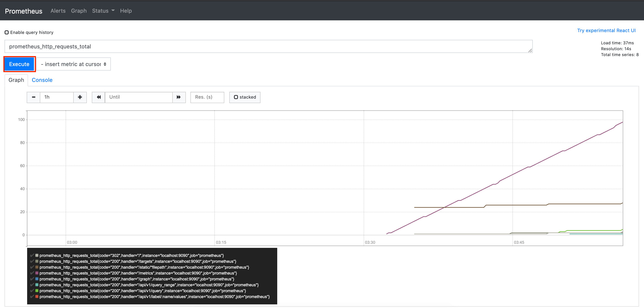Click the 03:00 time axis label

point(72,242)
